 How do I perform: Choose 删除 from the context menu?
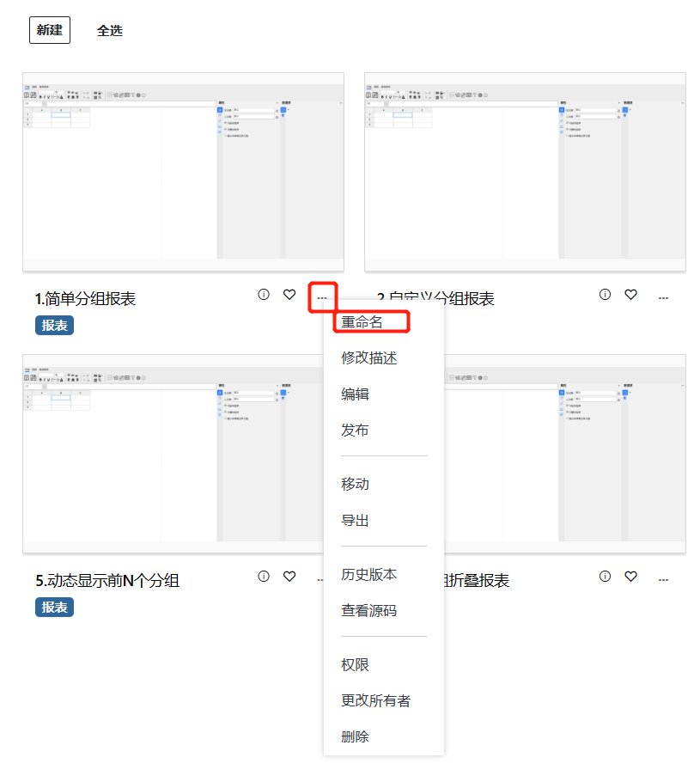pyautogui.click(x=355, y=736)
